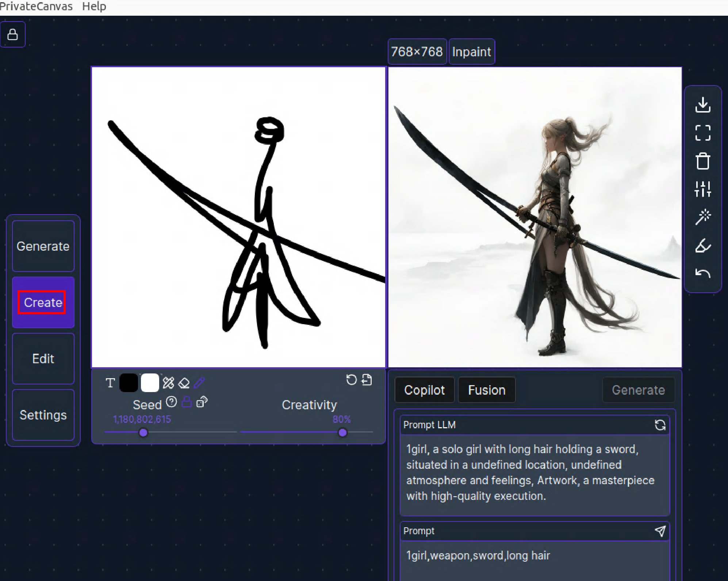Open the adjustment sliders icon
The height and width of the screenshot is (581, 728).
pyautogui.click(x=702, y=189)
